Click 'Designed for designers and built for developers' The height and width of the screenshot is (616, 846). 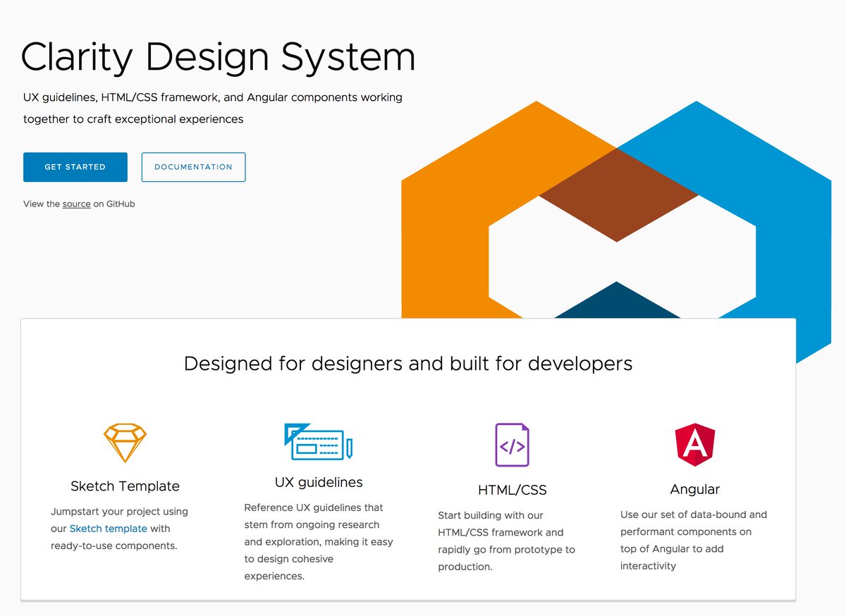coord(408,364)
